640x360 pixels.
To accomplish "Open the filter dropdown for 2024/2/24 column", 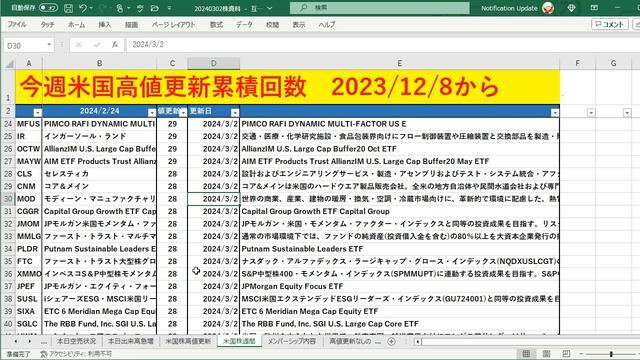I will [x=151, y=112].
